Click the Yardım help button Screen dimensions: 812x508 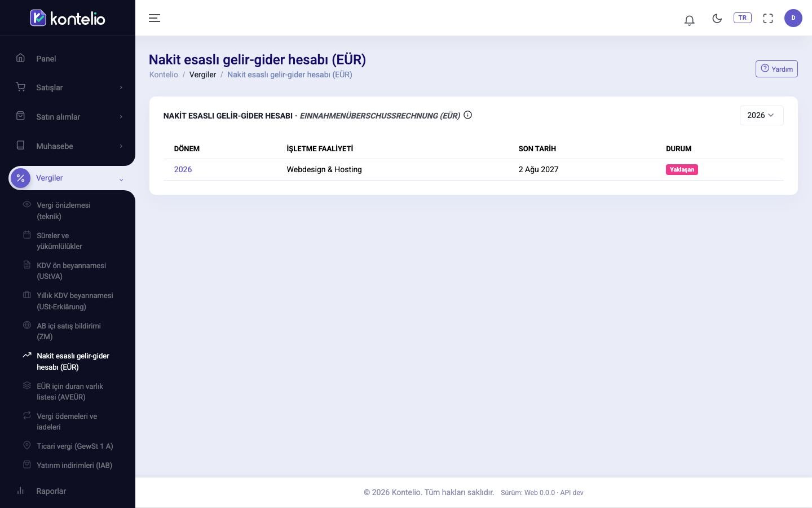(x=776, y=69)
